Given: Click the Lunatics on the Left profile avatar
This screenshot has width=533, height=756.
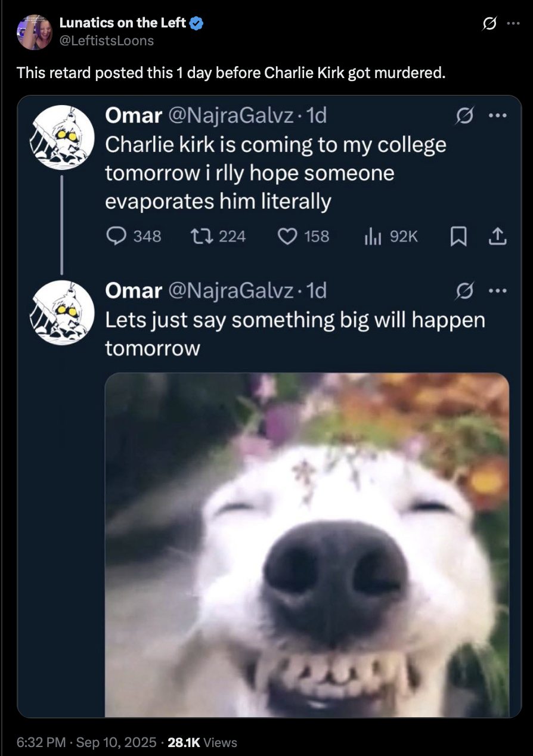Looking at the screenshot, I should click(x=35, y=32).
